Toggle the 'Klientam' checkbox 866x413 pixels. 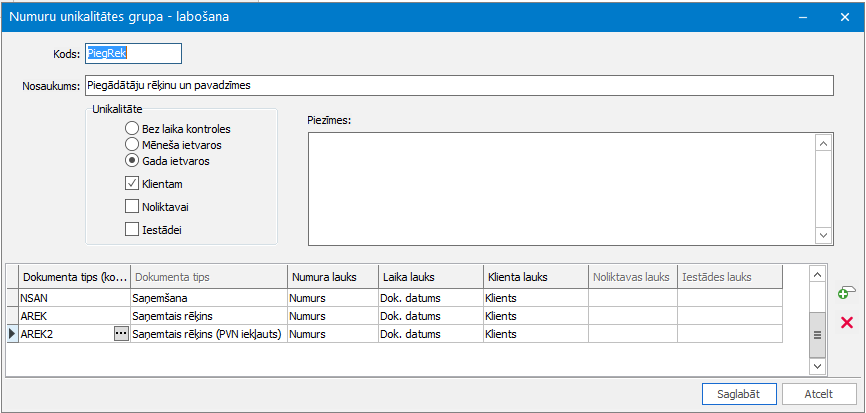[133, 184]
